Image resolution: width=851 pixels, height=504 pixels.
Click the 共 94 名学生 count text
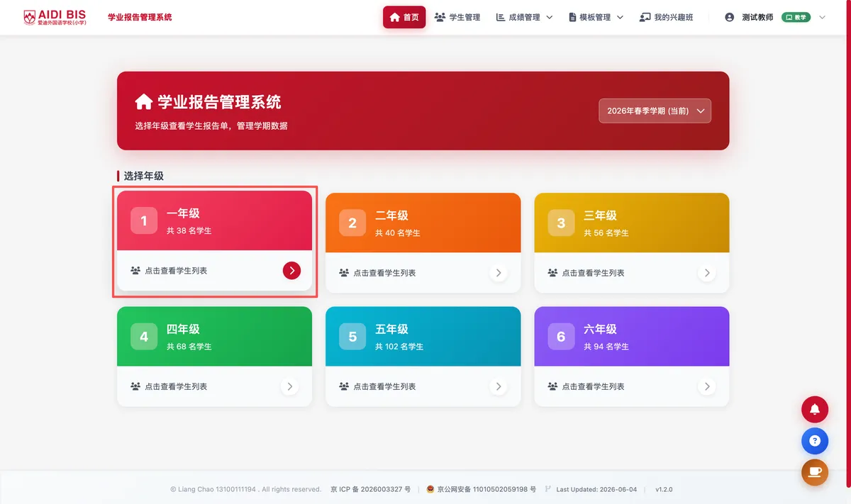(x=606, y=347)
